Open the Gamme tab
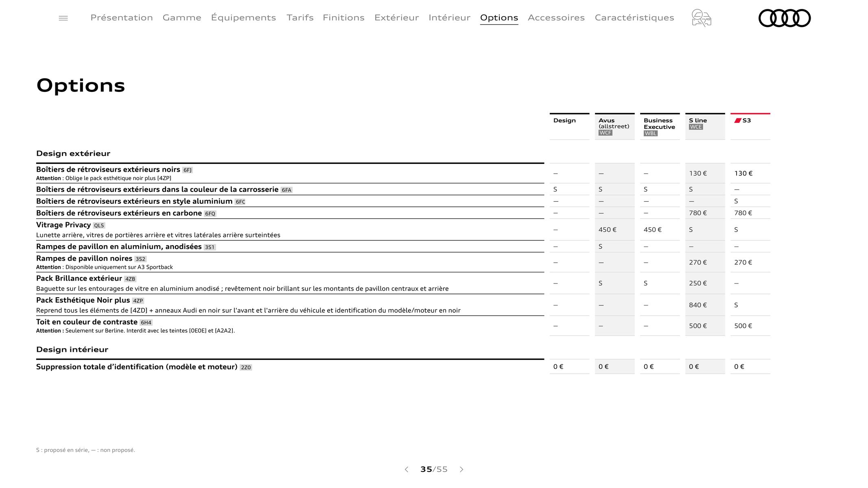Viewport: 868px width, 488px height. [x=182, y=17]
